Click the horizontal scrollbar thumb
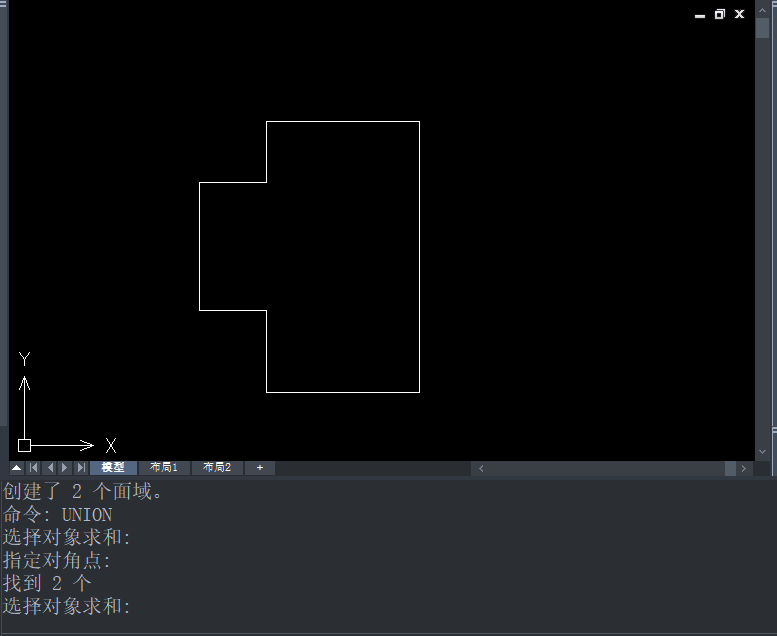The width and height of the screenshot is (777, 636). 730,468
